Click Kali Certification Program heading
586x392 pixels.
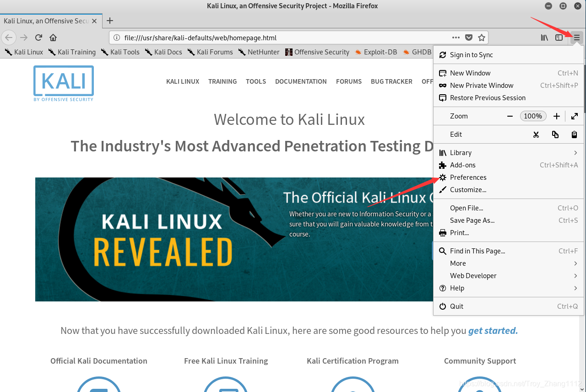[x=353, y=361]
